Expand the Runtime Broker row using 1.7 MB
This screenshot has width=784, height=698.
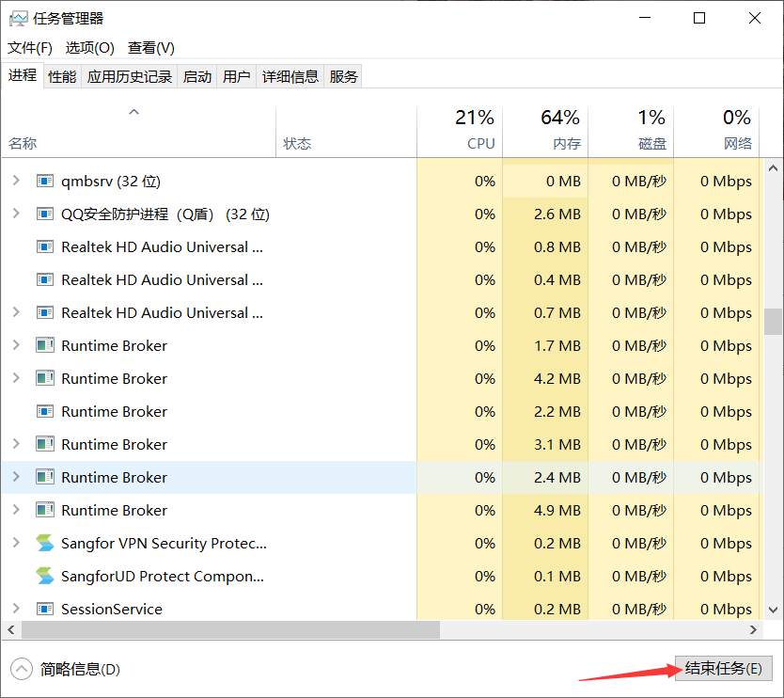tap(16, 344)
